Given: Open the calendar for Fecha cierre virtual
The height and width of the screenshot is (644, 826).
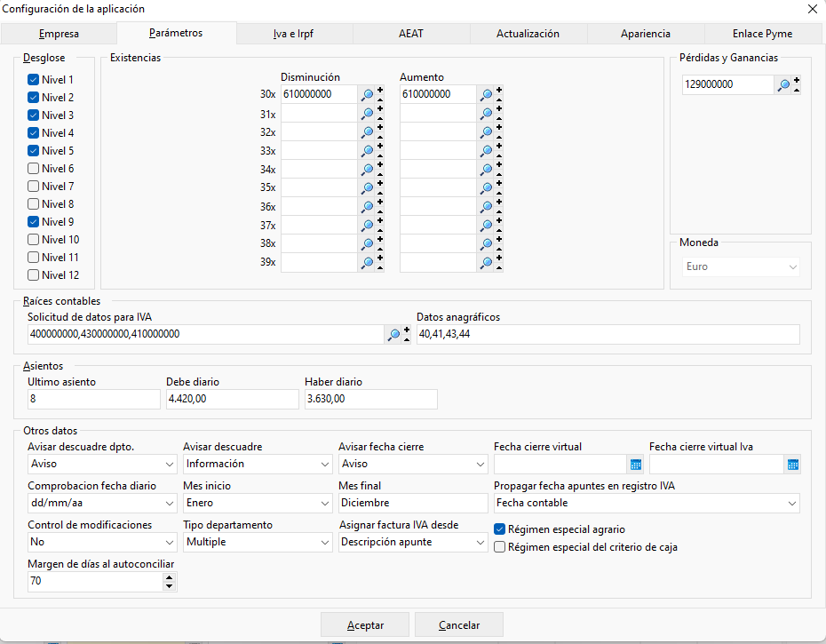Looking at the screenshot, I should tap(636, 465).
